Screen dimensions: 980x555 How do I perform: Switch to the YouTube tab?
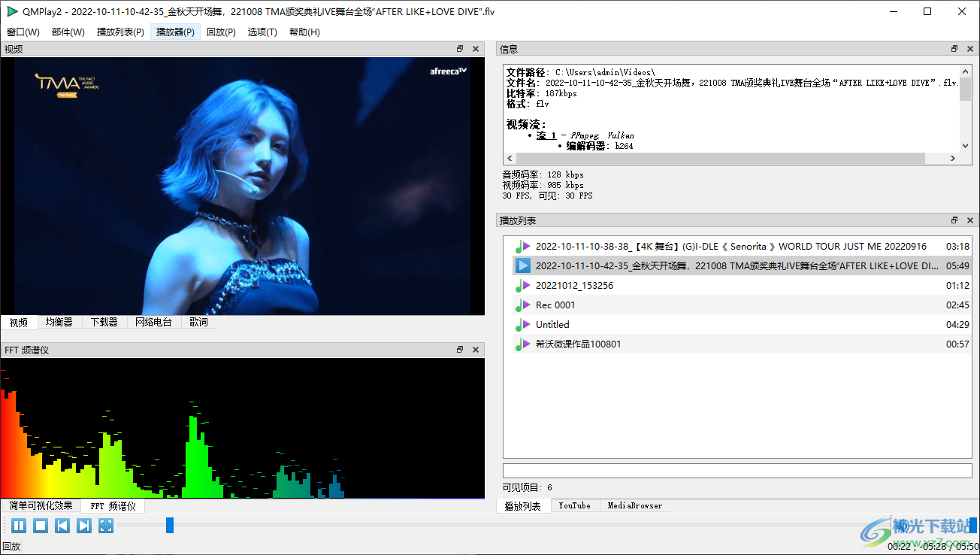pyautogui.click(x=574, y=506)
